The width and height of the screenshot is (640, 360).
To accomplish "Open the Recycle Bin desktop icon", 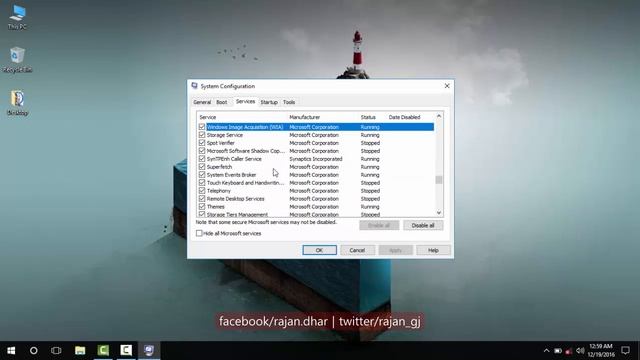I will click(x=17, y=60).
